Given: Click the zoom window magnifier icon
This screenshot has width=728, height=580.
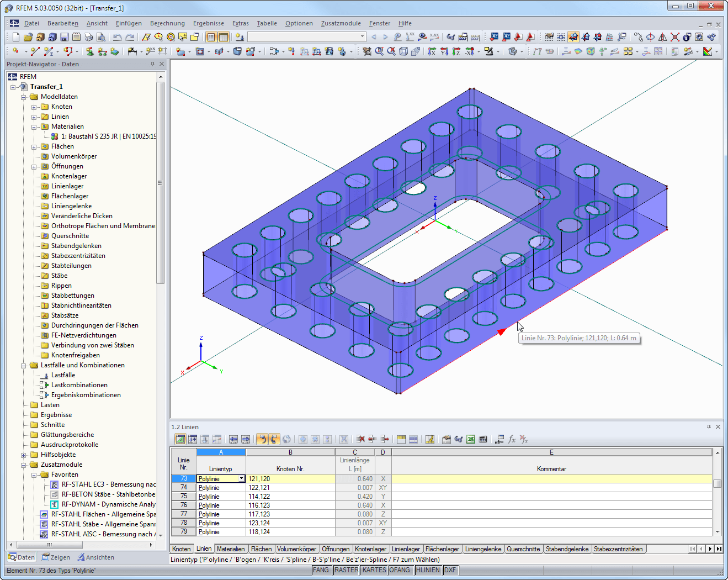Looking at the screenshot, I should (379, 51).
